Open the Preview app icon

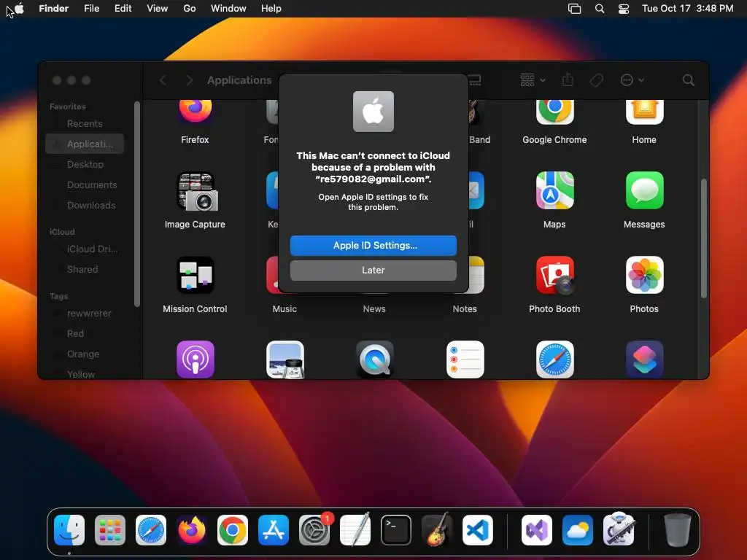[285, 359]
